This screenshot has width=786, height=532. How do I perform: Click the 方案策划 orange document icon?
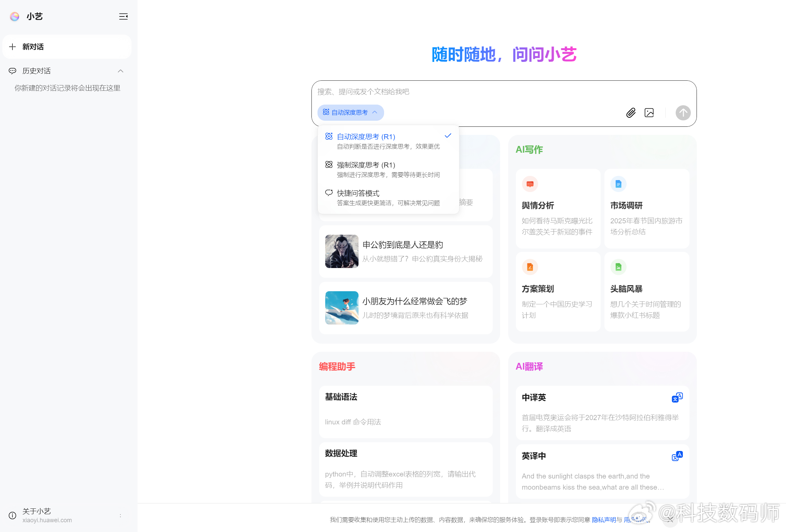[530, 267]
